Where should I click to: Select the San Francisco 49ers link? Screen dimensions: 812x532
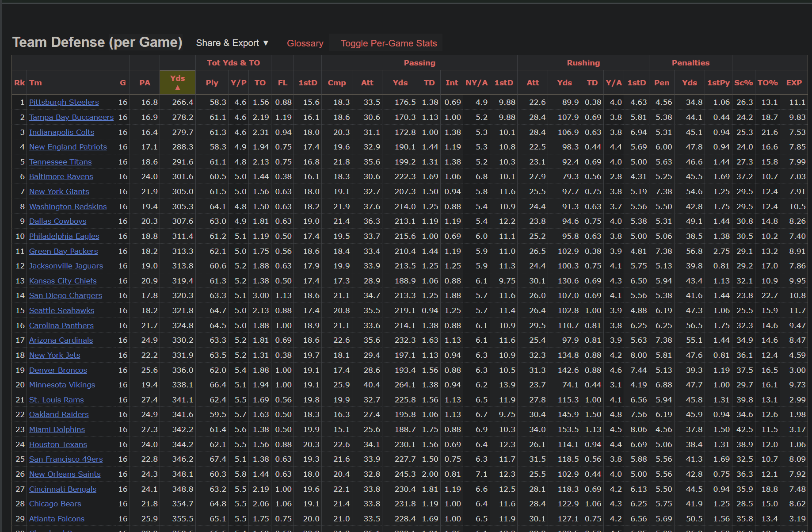pyautogui.click(x=66, y=459)
